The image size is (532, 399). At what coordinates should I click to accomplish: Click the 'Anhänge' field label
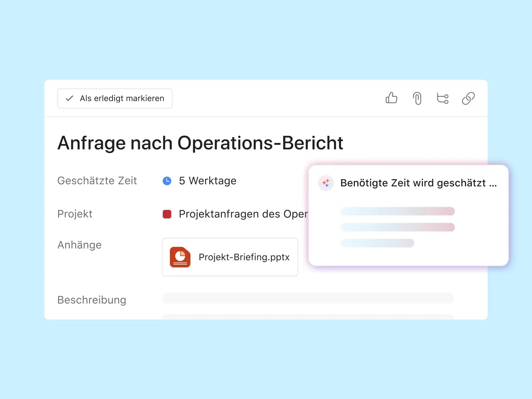point(79,245)
